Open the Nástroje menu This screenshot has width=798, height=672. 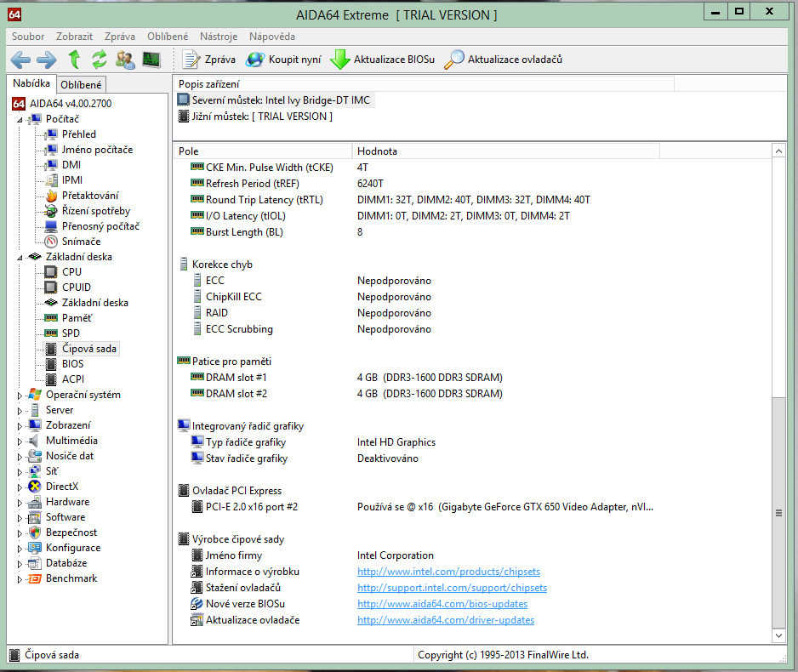point(219,37)
